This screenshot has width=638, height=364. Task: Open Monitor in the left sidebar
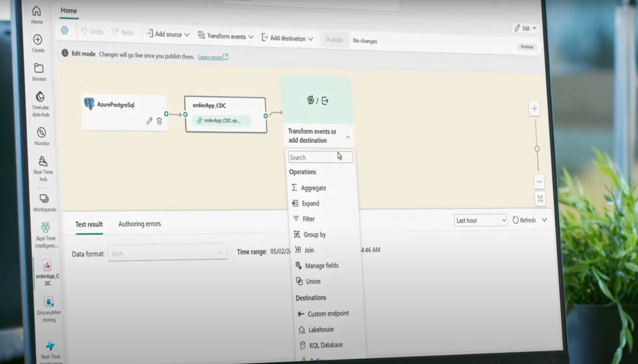click(42, 136)
